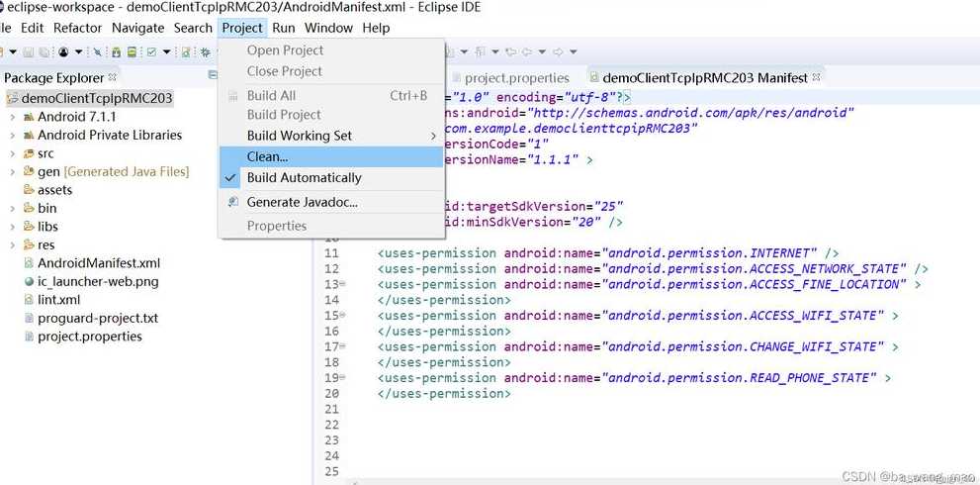Click the Forward navigation arrow icon
Image resolution: width=980 pixels, height=485 pixels.
[558, 51]
